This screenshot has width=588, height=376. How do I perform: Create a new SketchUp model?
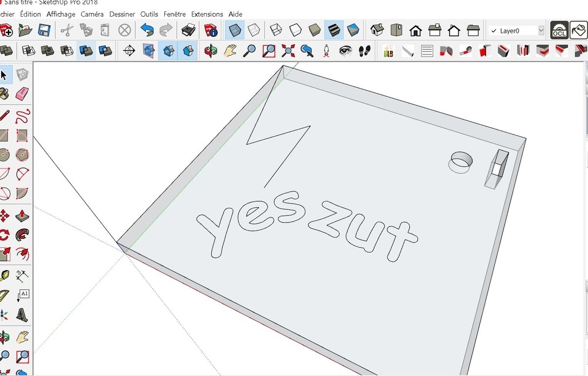[x=6, y=30]
